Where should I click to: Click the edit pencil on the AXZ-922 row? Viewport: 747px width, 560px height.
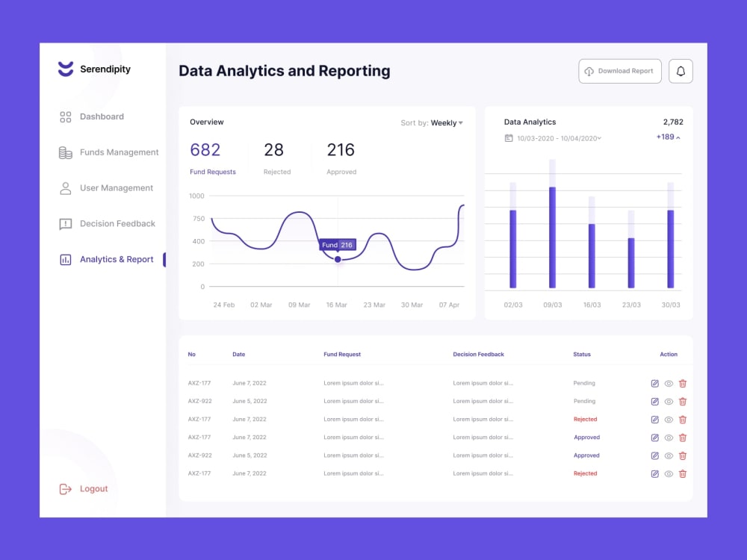click(654, 401)
